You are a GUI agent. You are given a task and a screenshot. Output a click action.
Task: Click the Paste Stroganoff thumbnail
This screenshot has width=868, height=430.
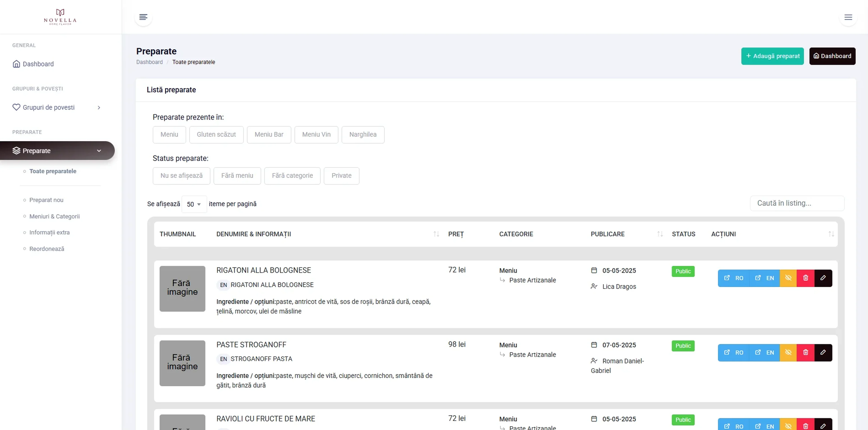coord(182,363)
